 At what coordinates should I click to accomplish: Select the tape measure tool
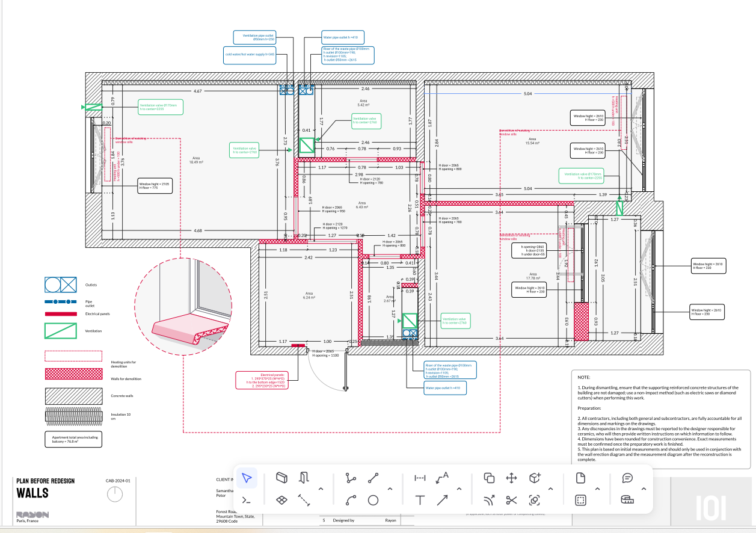point(627,500)
